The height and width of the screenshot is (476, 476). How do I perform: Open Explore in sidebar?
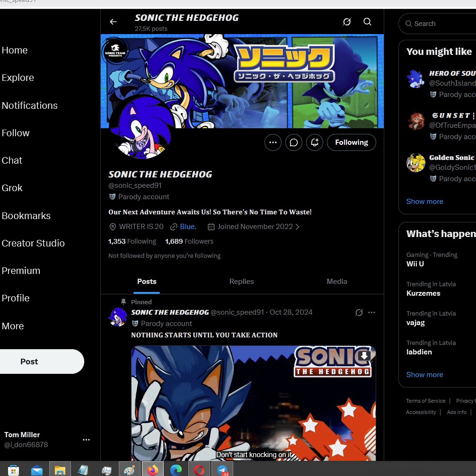click(x=18, y=78)
